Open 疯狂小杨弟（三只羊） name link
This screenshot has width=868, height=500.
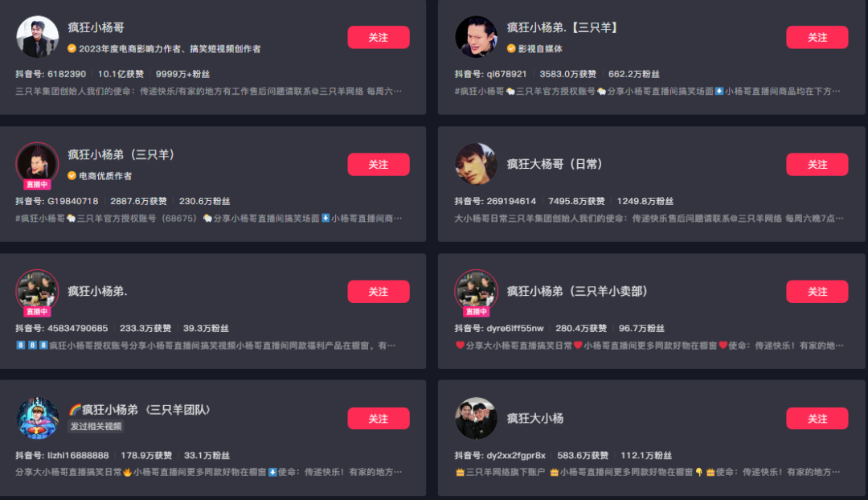pos(121,154)
